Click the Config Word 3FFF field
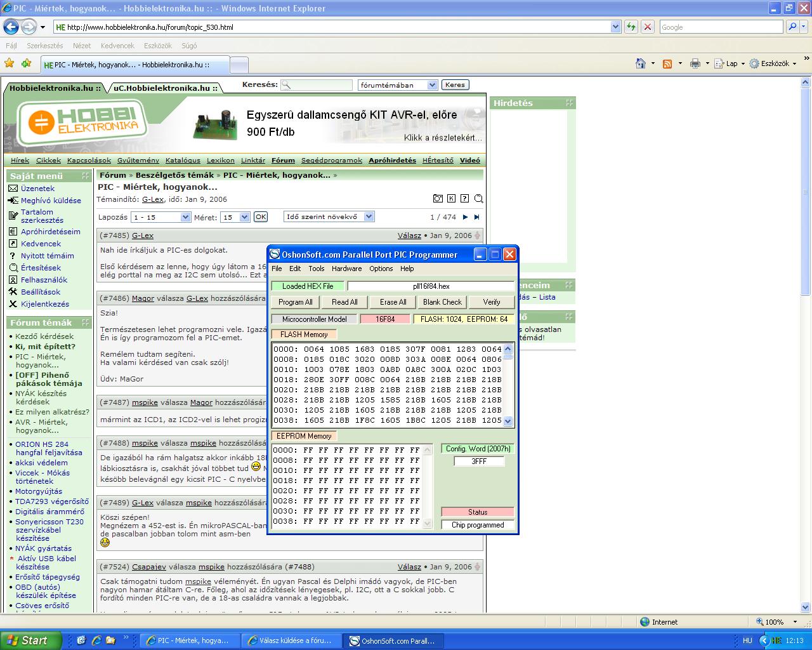Viewport: 812px width, 650px height. pyautogui.click(x=479, y=461)
